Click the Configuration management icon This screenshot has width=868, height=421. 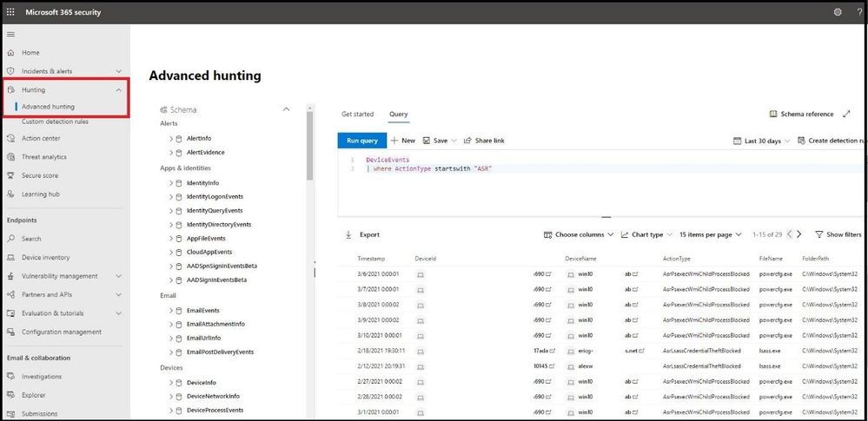pos(10,332)
